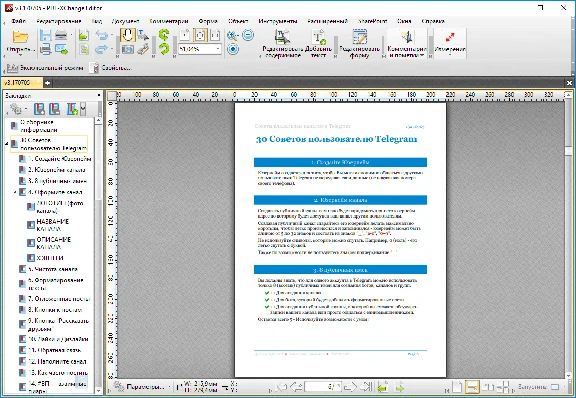Viewport: 576px width, 398px height.
Task: Collapse the '4. Оформьте канал' bookmark
Action: [15, 192]
